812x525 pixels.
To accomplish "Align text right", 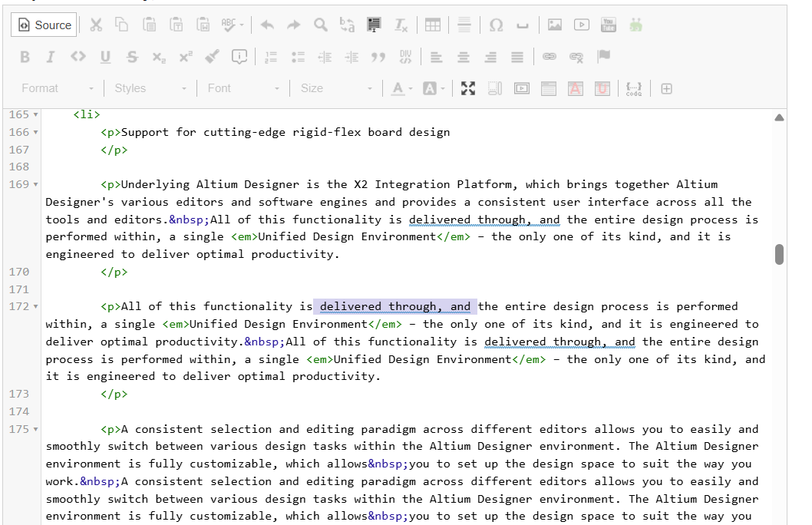I will (x=490, y=57).
